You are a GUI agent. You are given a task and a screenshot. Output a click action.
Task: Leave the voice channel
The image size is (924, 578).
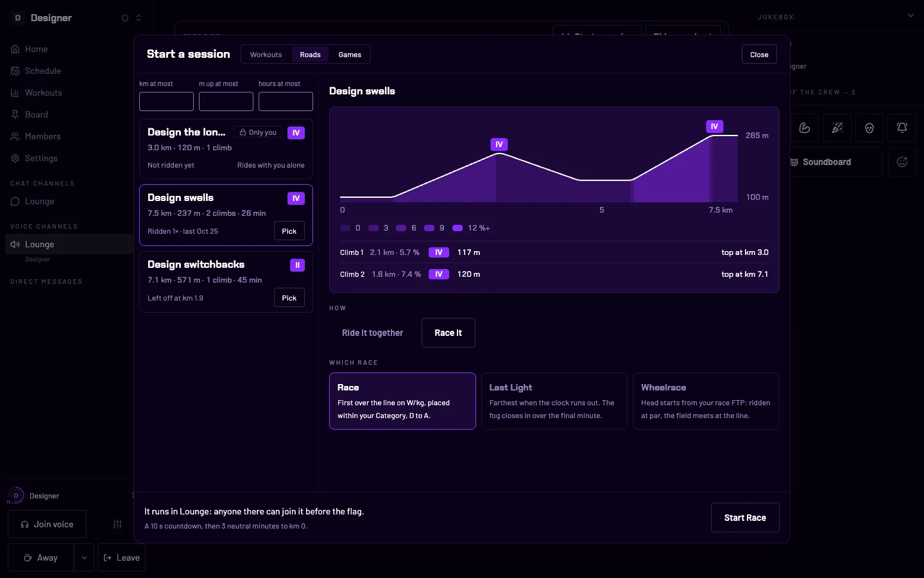121,557
